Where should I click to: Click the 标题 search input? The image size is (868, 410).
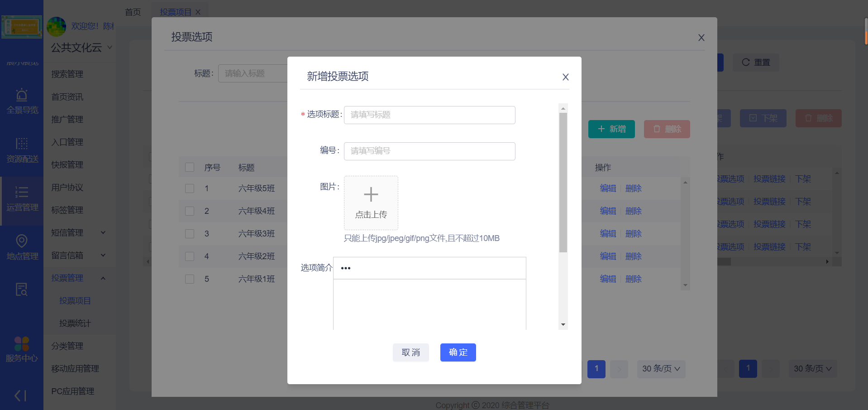coord(253,73)
